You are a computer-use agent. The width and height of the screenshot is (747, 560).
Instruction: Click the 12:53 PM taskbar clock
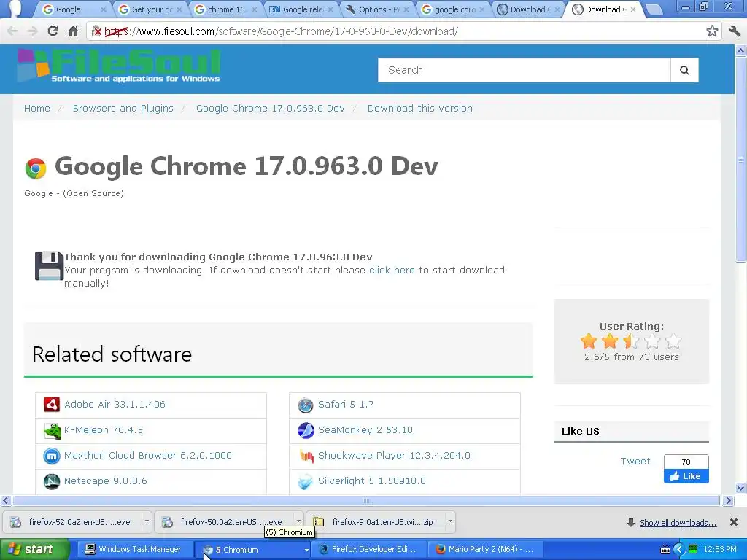pos(720,550)
